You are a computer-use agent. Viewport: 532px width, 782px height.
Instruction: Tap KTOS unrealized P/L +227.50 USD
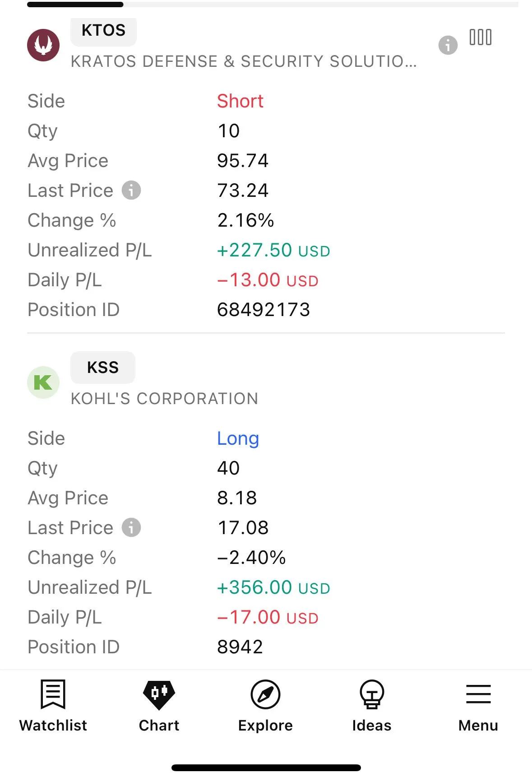click(273, 251)
